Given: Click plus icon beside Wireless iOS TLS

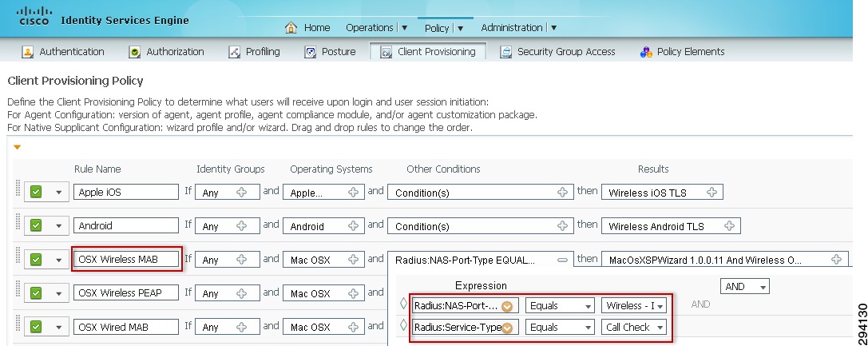Looking at the screenshot, I should [x=712, y=192].
